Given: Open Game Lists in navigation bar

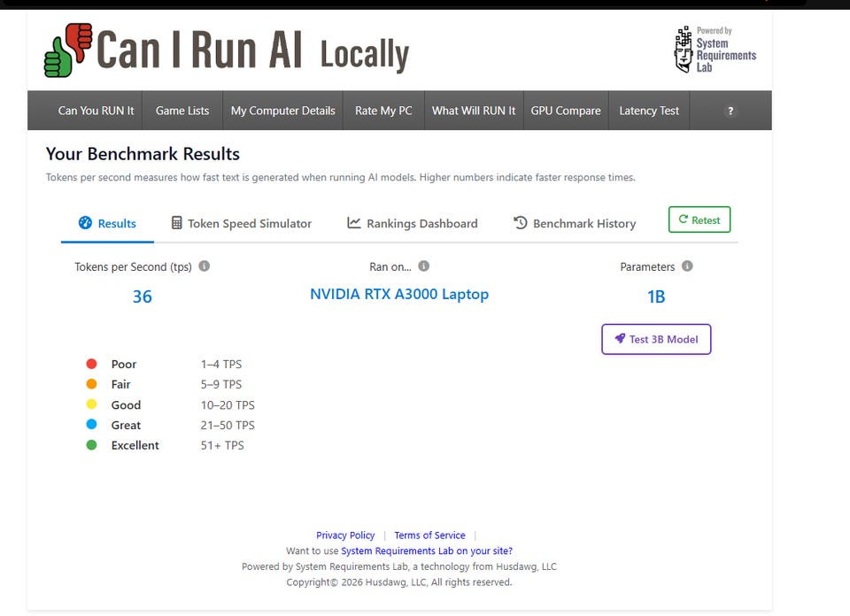Looking at the screenshot, I should point(182,111).
